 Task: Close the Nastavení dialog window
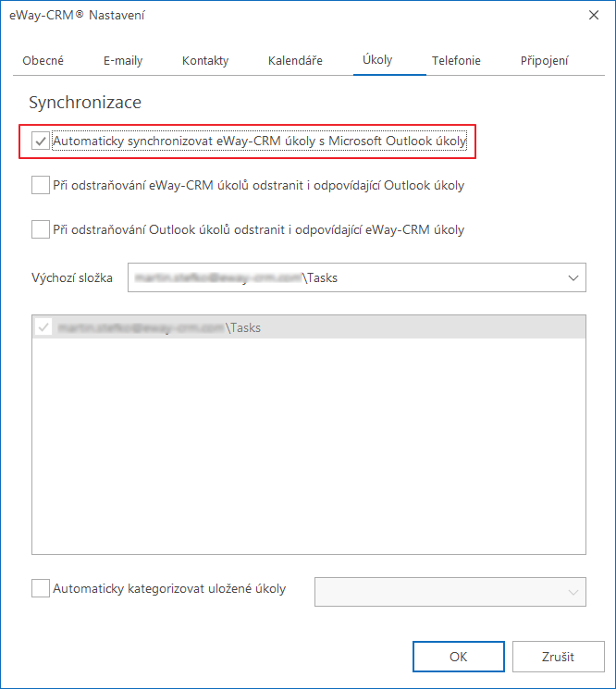pos(594,15)
